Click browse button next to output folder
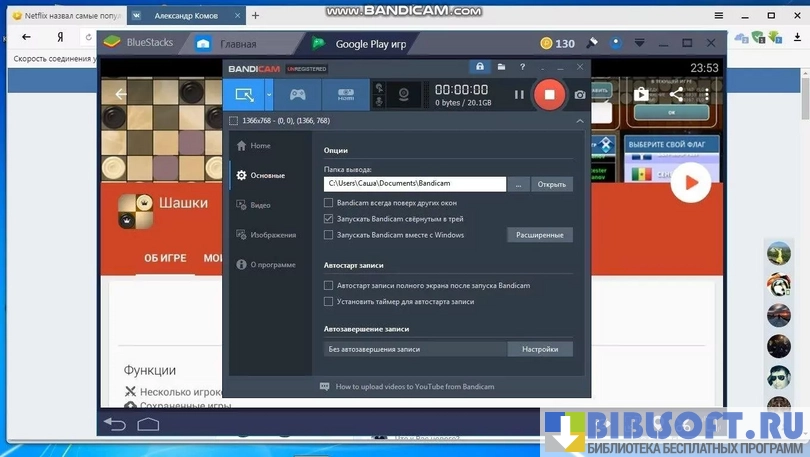The image size is (810, 457). [518, 184]
